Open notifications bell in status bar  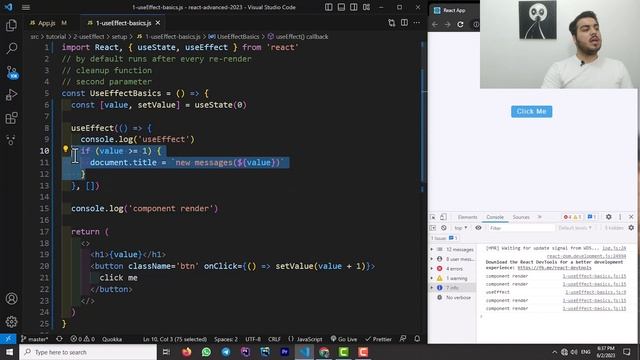[417, 339]
